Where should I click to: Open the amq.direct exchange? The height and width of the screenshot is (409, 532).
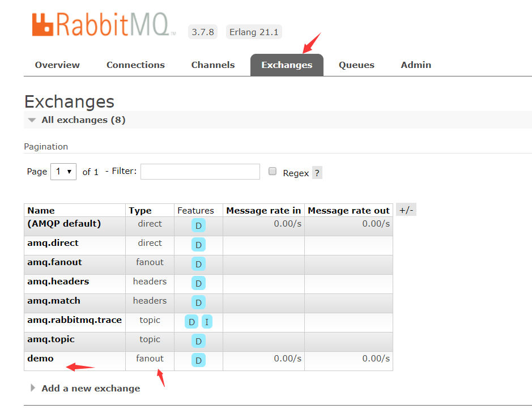pos(53,243)
